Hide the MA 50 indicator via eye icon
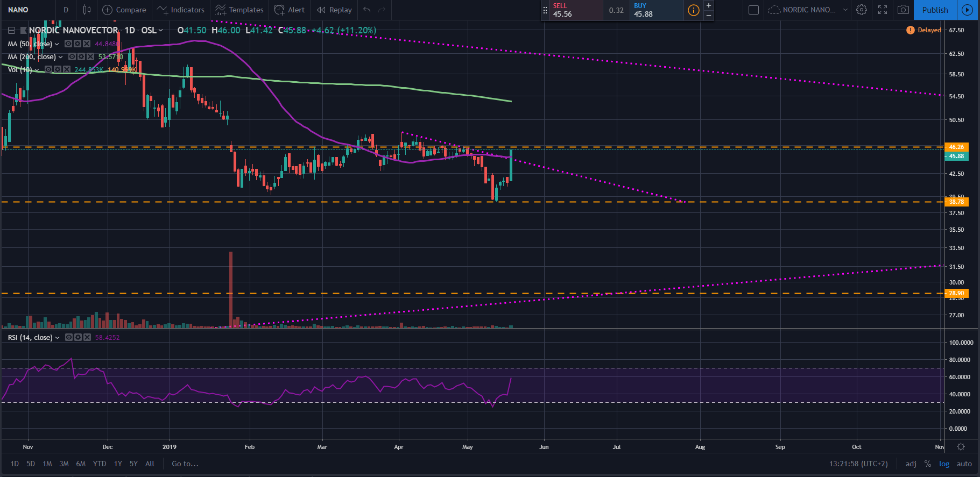 point(68,44)
